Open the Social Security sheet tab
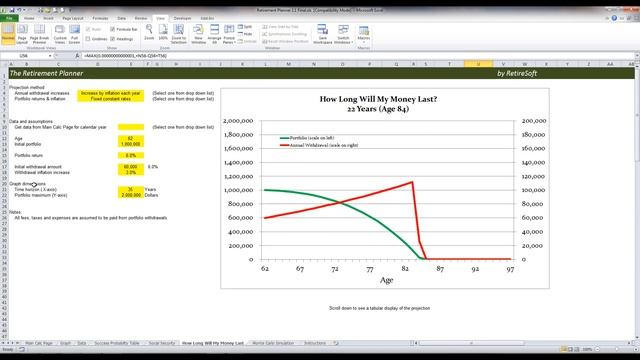This screenshot has height=360, width=640. tap(162, 343)
